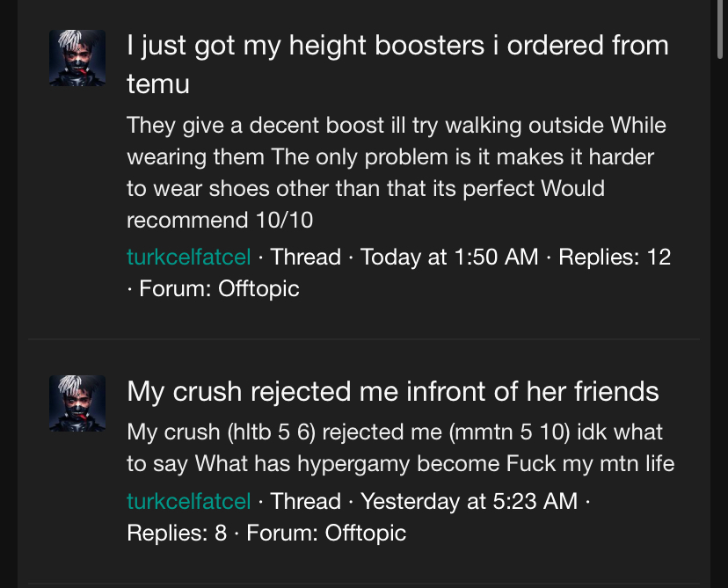Visit turkcelfatcel profile under crush rejected post
The height and width of the screenshot is (588, 728).
[188, 501]
